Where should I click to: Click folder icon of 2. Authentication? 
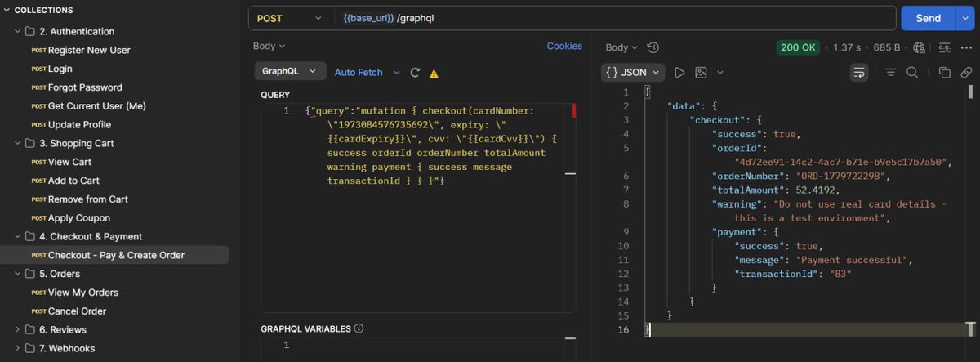pyautogui.click(x=30, y=31)
